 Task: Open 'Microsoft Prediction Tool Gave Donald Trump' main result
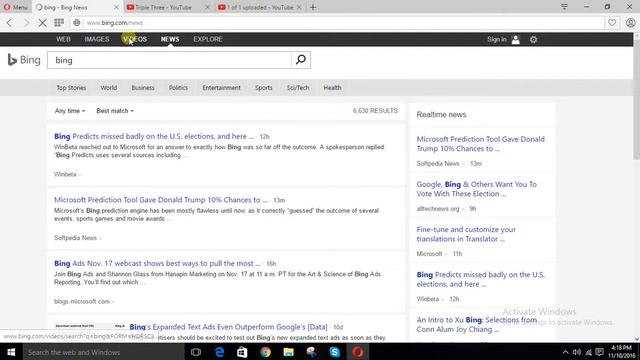point(161,200)
